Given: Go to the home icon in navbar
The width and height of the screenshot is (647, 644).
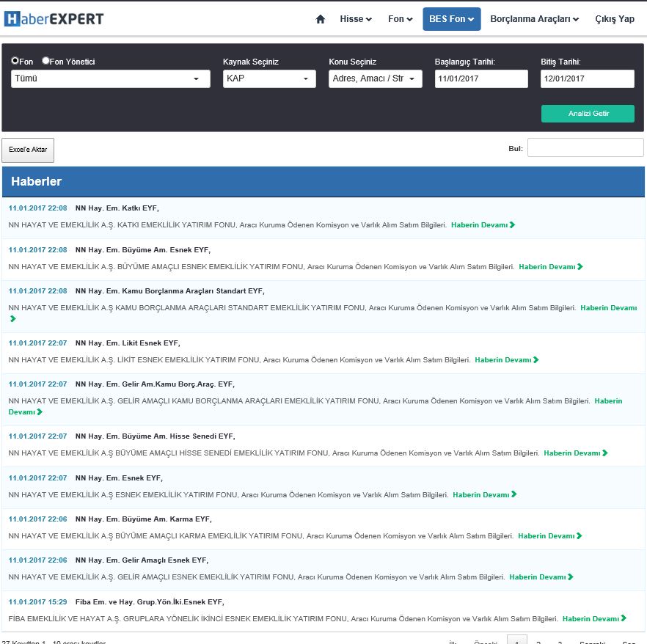Looking at the screenshot, I should (320, 19).
